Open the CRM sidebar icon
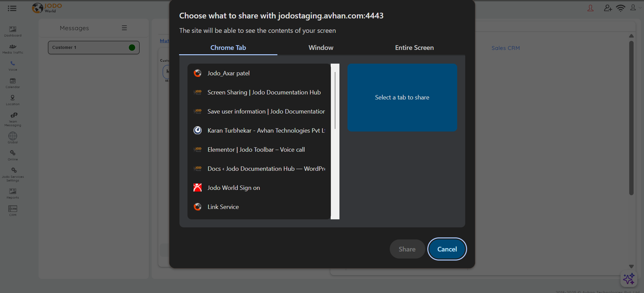Screen dimensions: 644x293 pyautogui.click(x=13, y=209)
